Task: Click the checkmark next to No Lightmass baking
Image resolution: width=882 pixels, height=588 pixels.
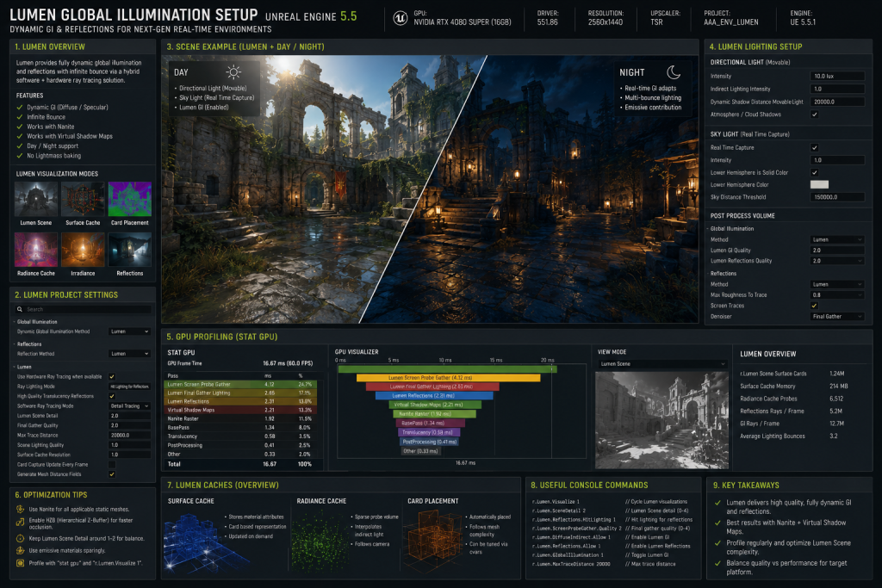Action: point(20,156)
